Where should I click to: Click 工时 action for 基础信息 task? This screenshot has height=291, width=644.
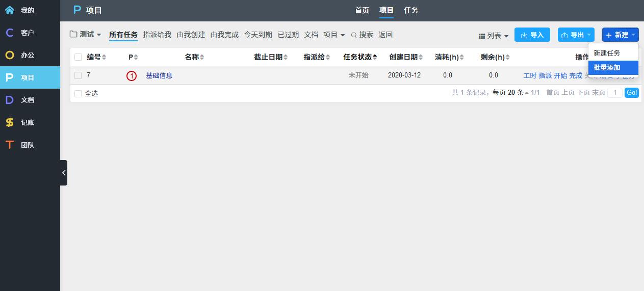click(530, 75)
